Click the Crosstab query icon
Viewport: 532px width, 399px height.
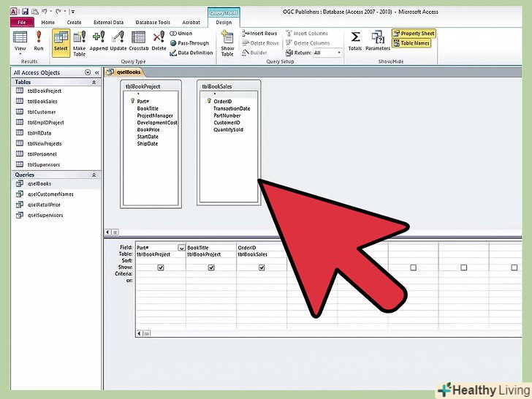[x=138, y=37]
